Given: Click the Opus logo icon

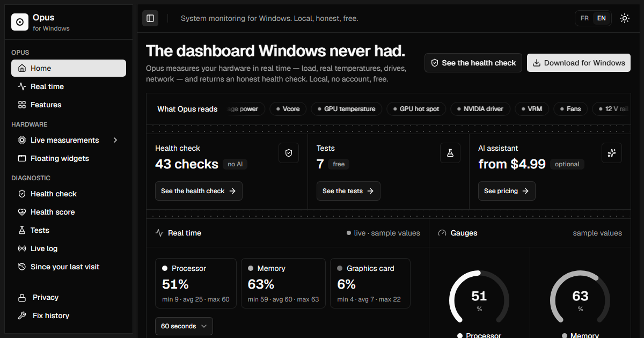Looking at the screenshot, I should tap(20, 22).
